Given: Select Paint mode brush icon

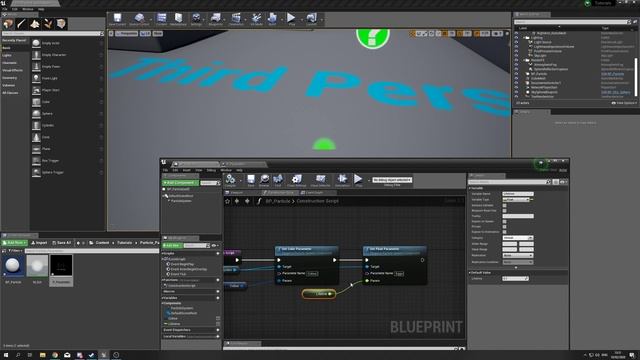Looking at the screenshot, I should click(x=21, y=24).
